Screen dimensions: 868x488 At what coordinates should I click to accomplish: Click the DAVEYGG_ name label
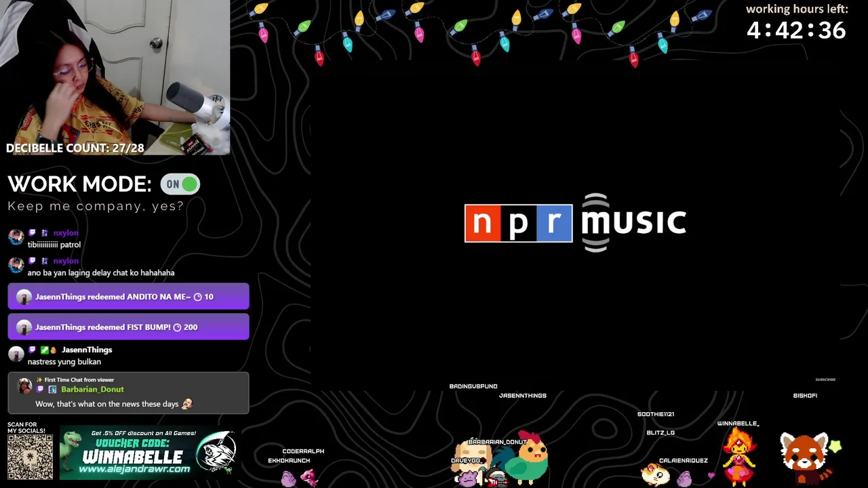pyautogui.click(x=467, y=461)
